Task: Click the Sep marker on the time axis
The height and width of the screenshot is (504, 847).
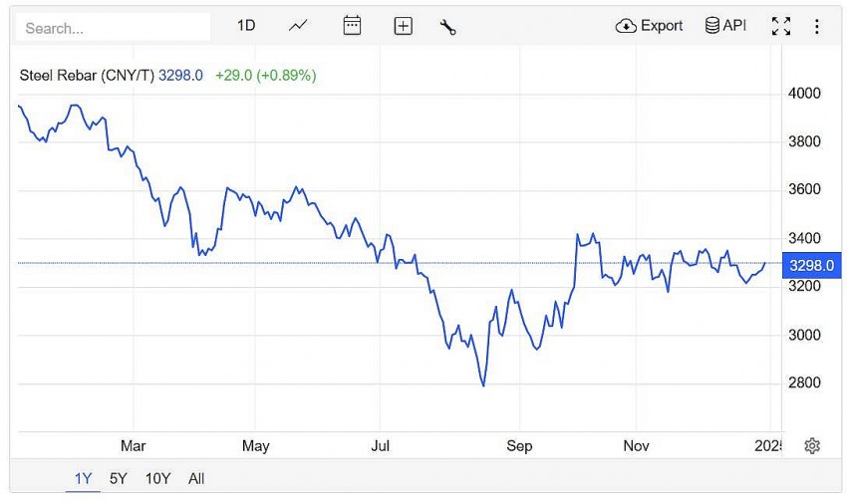Action: tap(519, 446)
